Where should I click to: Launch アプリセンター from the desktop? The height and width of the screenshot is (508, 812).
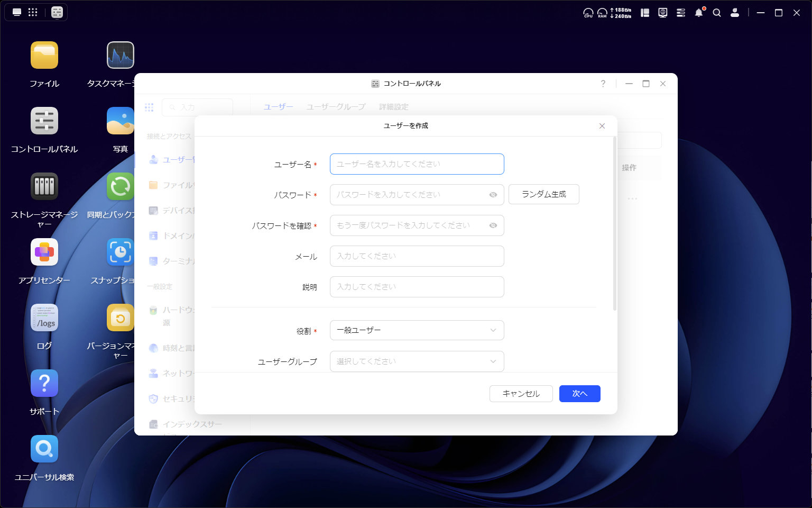coord(44,252)
